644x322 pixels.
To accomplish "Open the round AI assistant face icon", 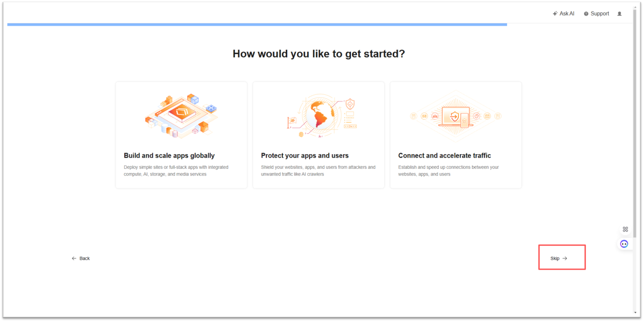I will click(624, 244).
